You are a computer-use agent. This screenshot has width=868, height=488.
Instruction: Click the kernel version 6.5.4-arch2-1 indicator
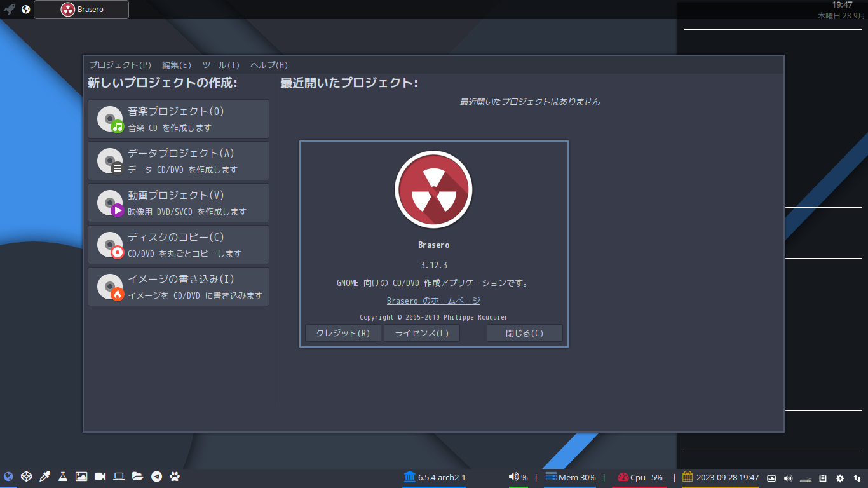click(x=435, y=477)
